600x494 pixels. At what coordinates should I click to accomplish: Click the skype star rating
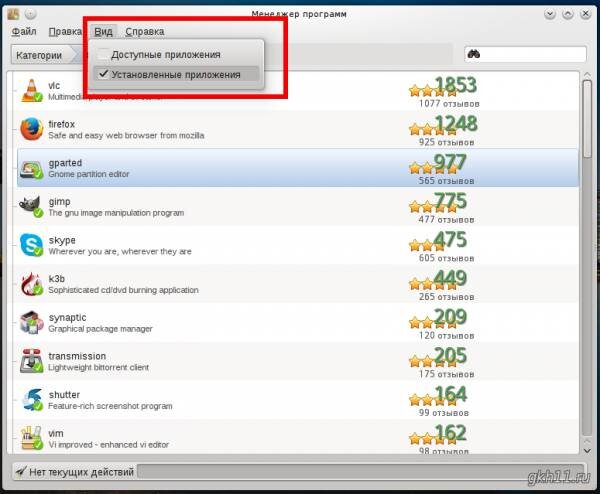[428, 245]
